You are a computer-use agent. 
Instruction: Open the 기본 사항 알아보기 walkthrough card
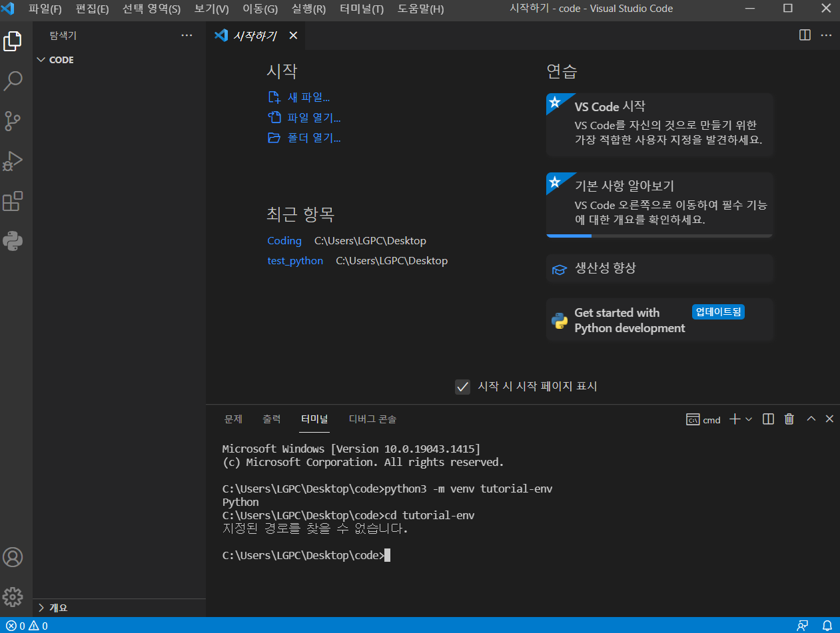pos(659,205)
